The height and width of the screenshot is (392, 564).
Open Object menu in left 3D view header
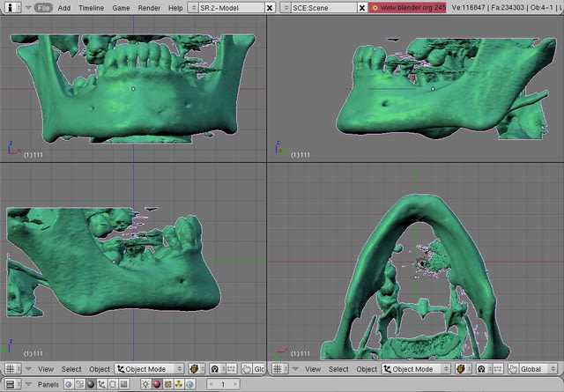click(100, 369)
